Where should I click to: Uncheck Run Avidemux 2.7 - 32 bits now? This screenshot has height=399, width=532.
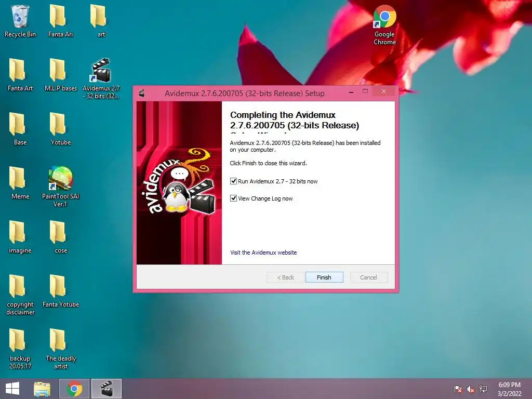[233, 181]
